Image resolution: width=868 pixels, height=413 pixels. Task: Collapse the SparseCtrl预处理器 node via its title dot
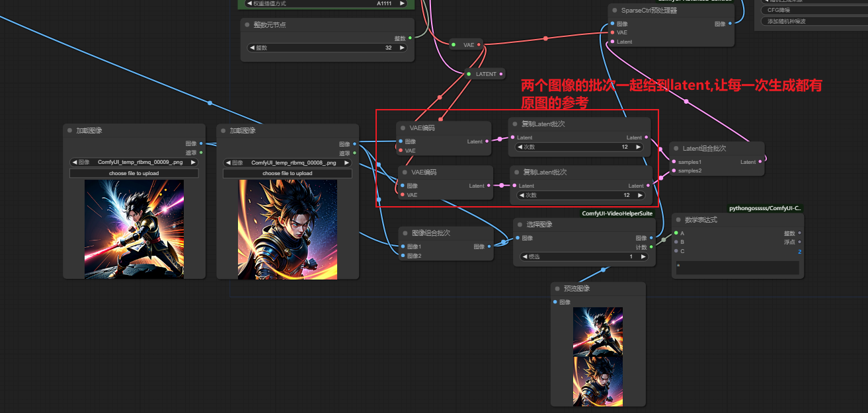click(x=614, y=11)
